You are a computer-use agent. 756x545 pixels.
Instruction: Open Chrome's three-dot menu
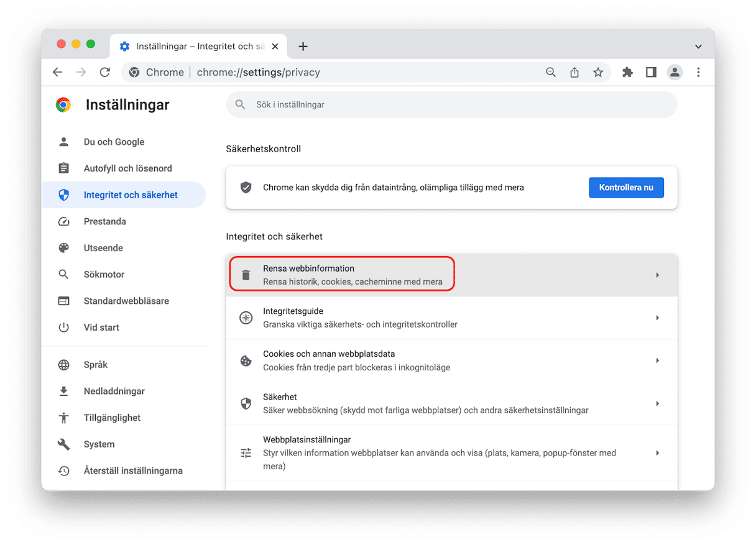pyautogui.click(x=698, y=72)
